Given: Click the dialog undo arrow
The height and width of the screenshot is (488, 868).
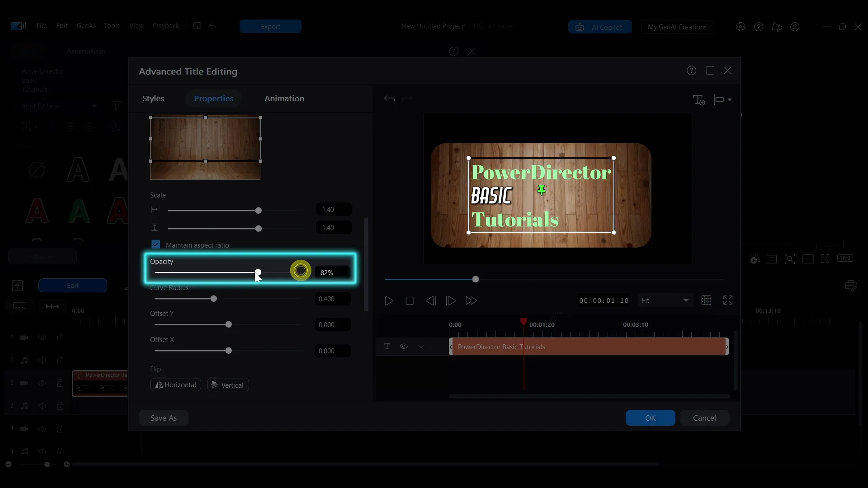Looking at the screenshot, I should (389, 99).
